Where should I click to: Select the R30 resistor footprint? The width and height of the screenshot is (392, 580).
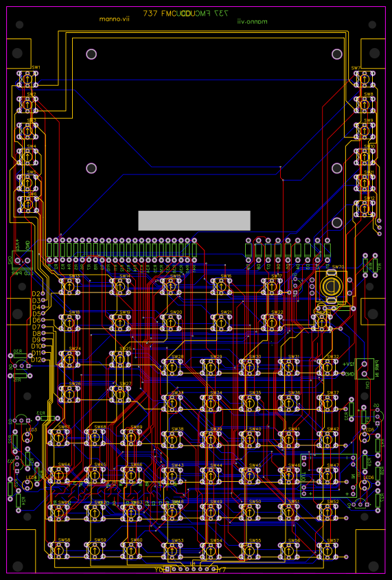point(20,356)
